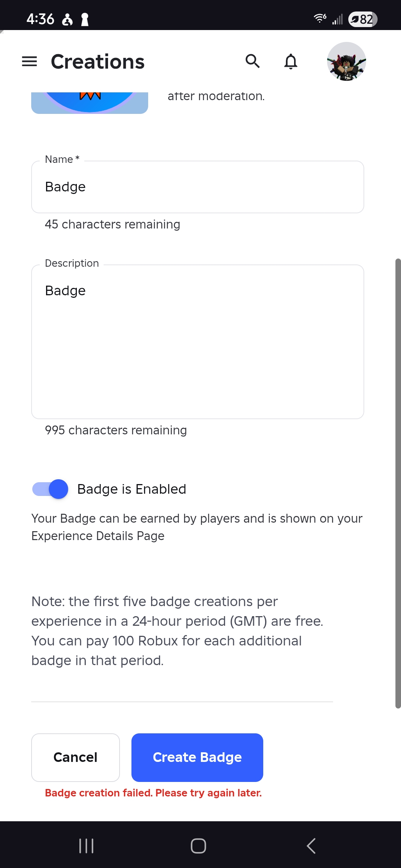Viewport: 401px width, 868px height.
Task: Open the user avatar profile picture
Action: point(346,62)
